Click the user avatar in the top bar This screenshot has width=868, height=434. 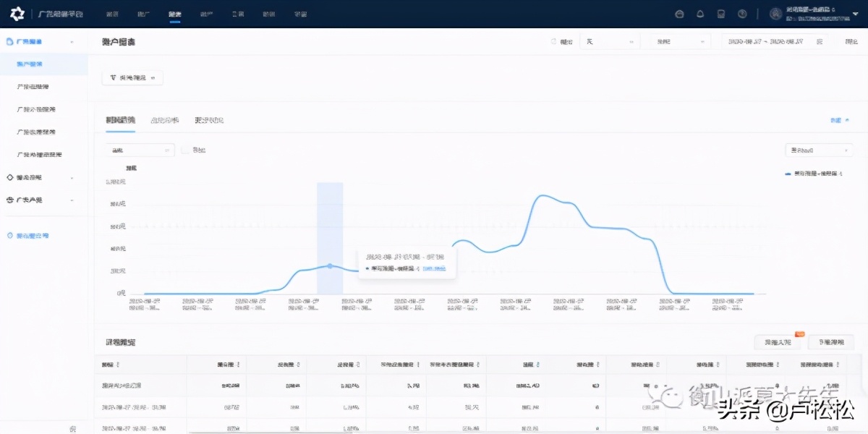pos(775,14)
